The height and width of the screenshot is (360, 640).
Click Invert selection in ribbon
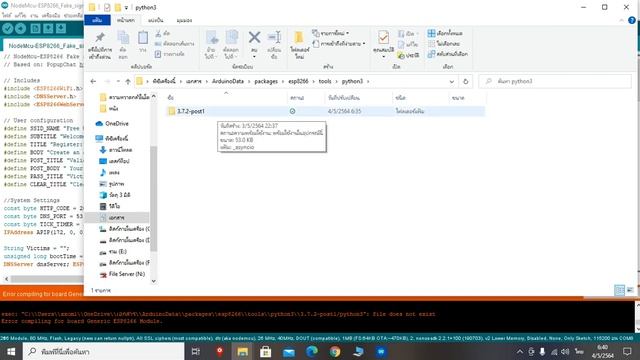[447, 54]
